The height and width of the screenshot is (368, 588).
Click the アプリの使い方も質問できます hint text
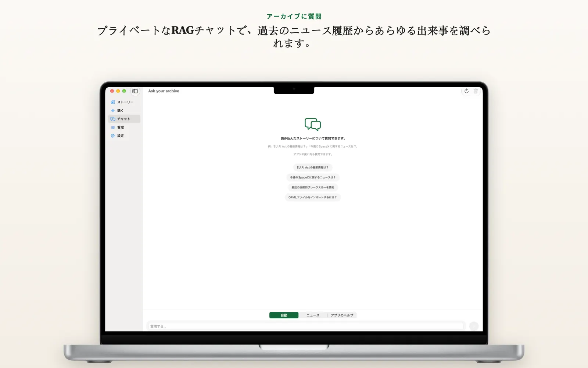pos(313,154)
